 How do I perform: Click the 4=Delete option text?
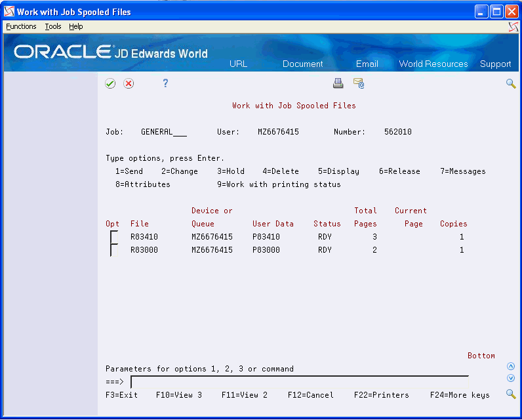tap(280, 171)
